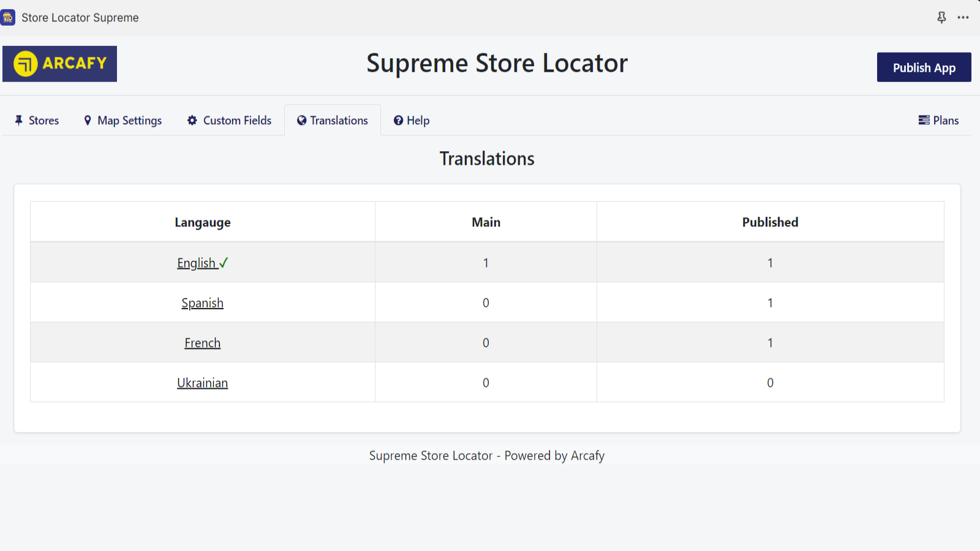Open the English translation link
Image resolution: width=980 pixels, height=551 pixels.
coord(197,263)
